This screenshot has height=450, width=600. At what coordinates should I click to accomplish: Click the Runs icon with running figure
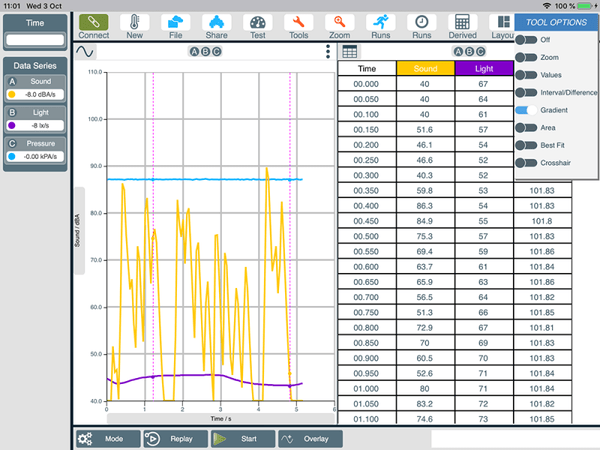pyautogui.click(x=380, y=21)
